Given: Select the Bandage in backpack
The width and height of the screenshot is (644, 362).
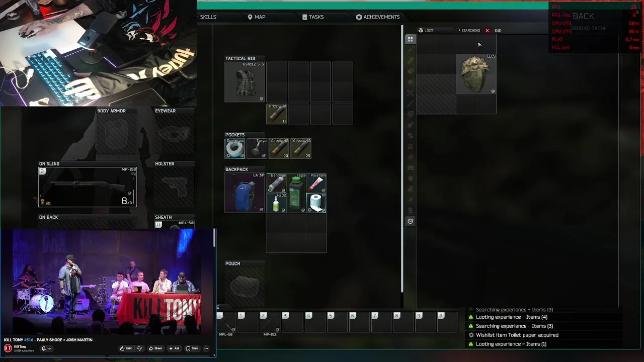Looking at the screenshot, I should click(276, 183).
